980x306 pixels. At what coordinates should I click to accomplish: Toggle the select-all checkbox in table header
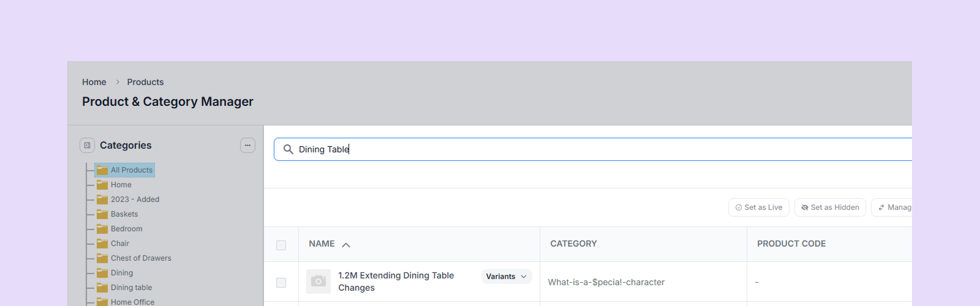point(281,245)
